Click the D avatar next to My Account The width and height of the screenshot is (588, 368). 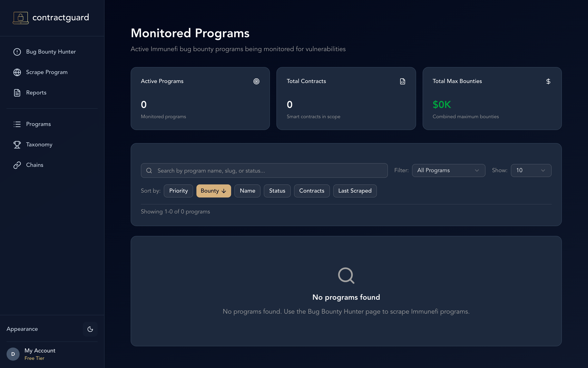[x=13, y=354]
